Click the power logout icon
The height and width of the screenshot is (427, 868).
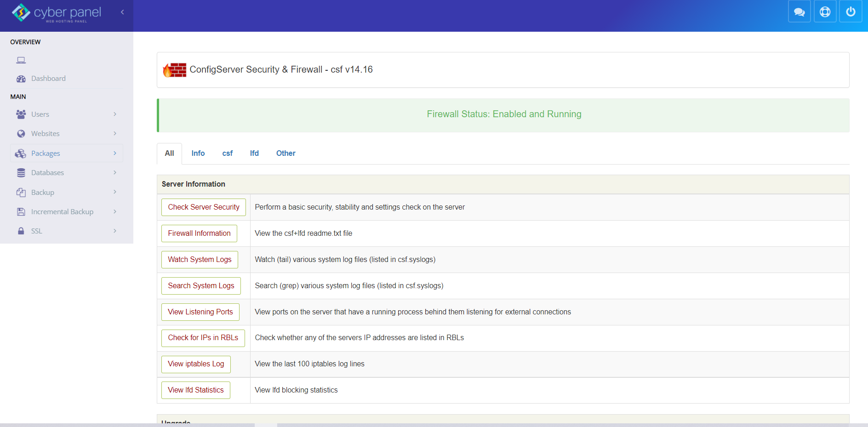[x=851, y=11]
